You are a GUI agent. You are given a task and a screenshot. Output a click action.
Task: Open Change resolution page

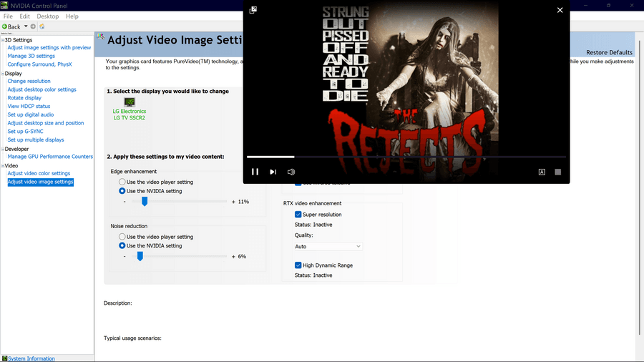click(29, 82)
